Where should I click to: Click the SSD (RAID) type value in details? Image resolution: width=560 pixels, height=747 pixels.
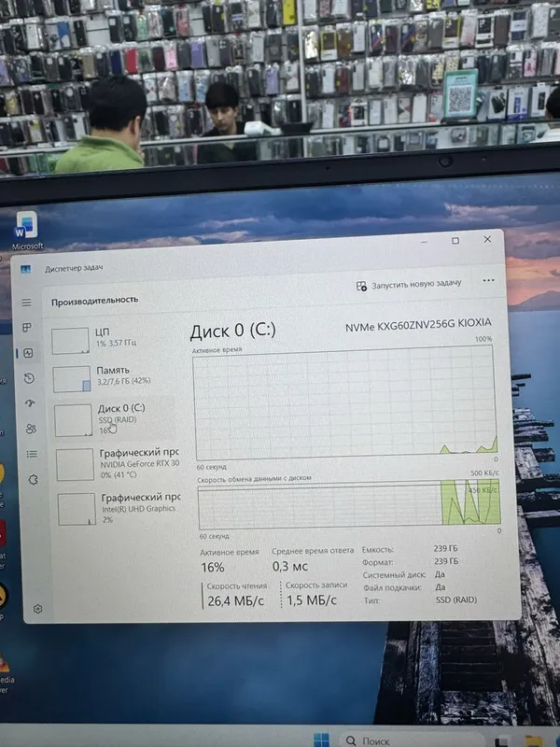click(x=455, y=599)
